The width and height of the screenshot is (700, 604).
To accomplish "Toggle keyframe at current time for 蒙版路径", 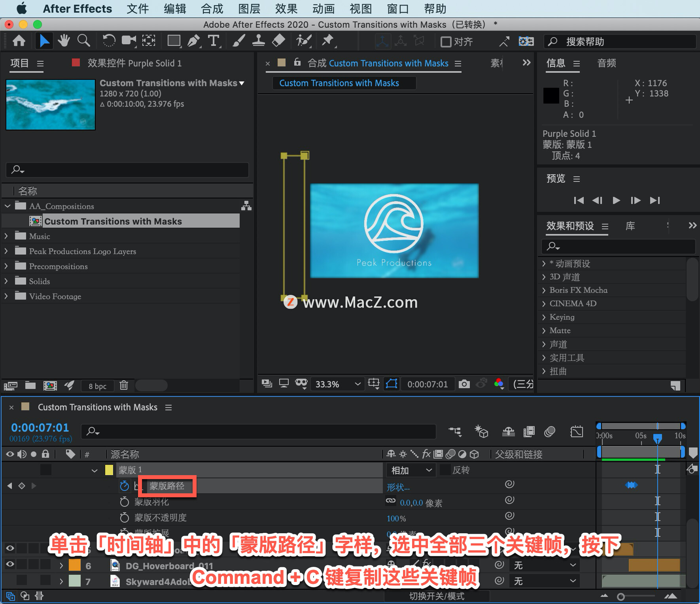I will pos(22,486).
